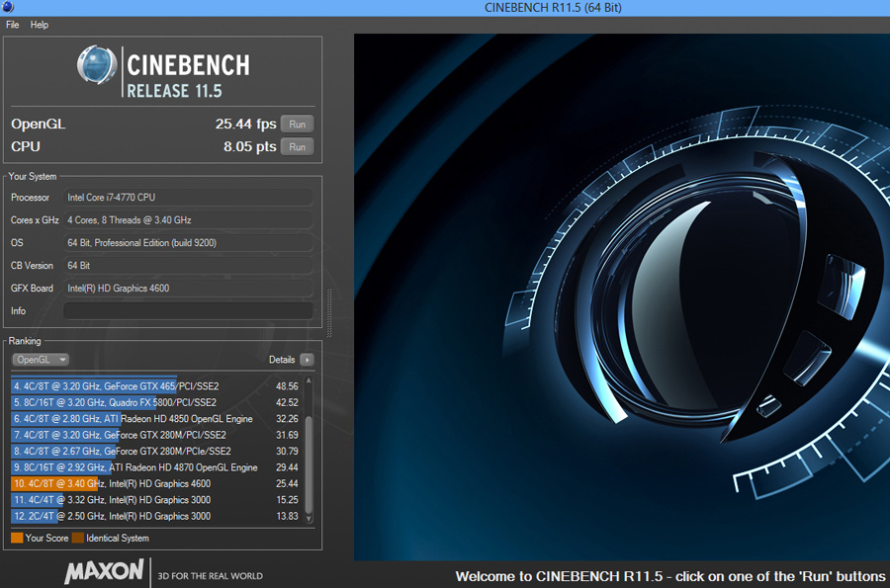Select ranking row 9 ATI Radeon HD 4870
Screen dimensions: 890x588
point(155,467)
